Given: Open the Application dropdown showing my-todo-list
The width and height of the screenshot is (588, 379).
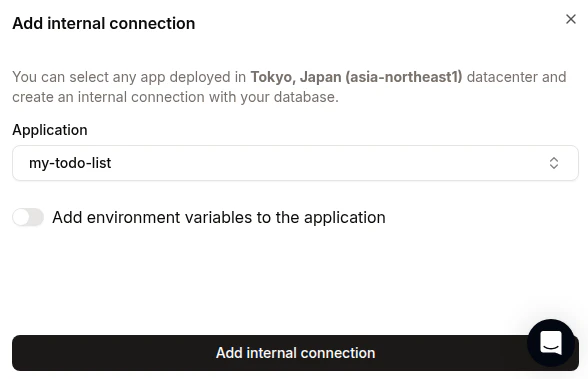Looking at the screenshot, I should point(295,163).
